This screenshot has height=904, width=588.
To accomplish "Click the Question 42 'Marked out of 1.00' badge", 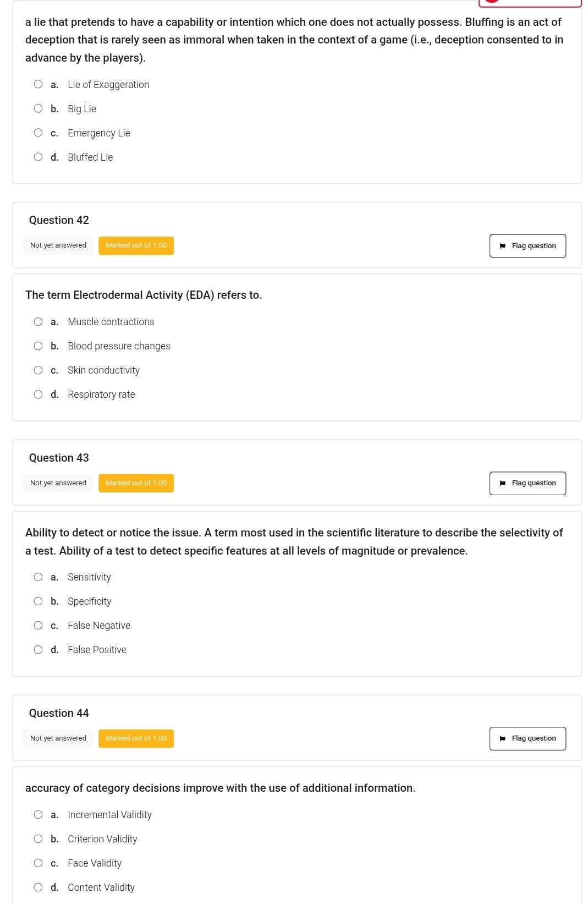I will pyautogui.click(x=136, y=245).
